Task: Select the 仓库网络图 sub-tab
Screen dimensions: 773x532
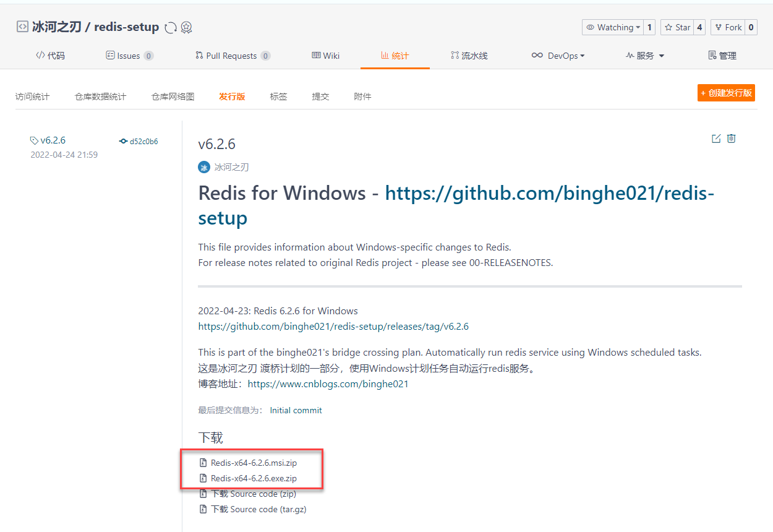Action: coord(173,97)
